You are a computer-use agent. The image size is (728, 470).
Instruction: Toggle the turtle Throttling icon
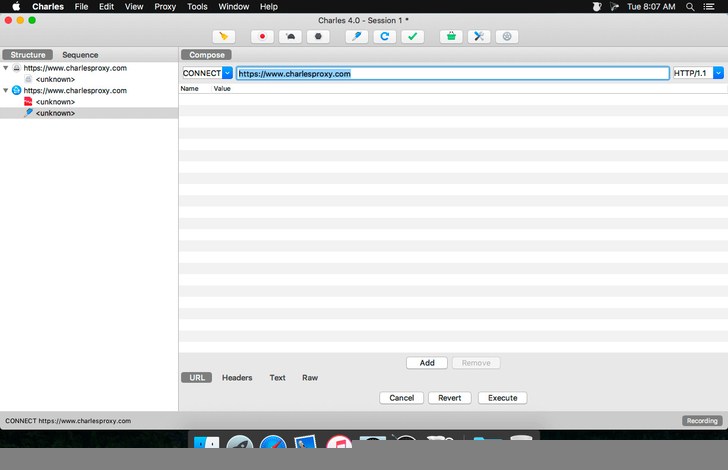point(290,36)
